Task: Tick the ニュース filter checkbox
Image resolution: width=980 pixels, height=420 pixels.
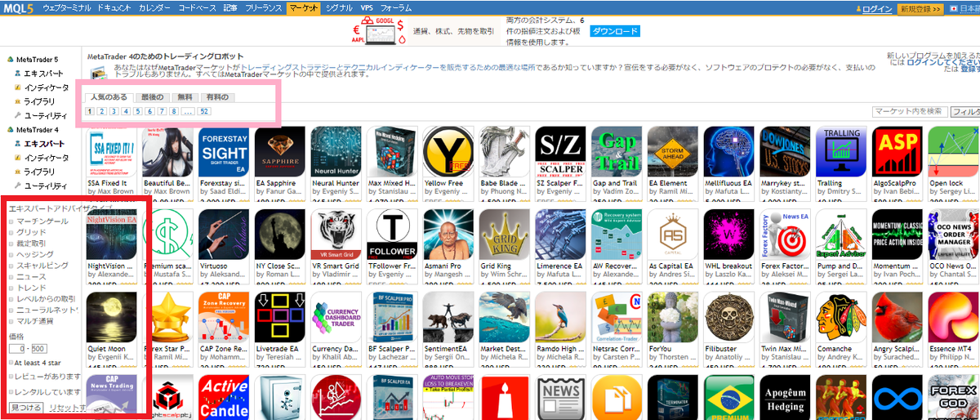Action: pyautogui.click(x=10, y=277)
